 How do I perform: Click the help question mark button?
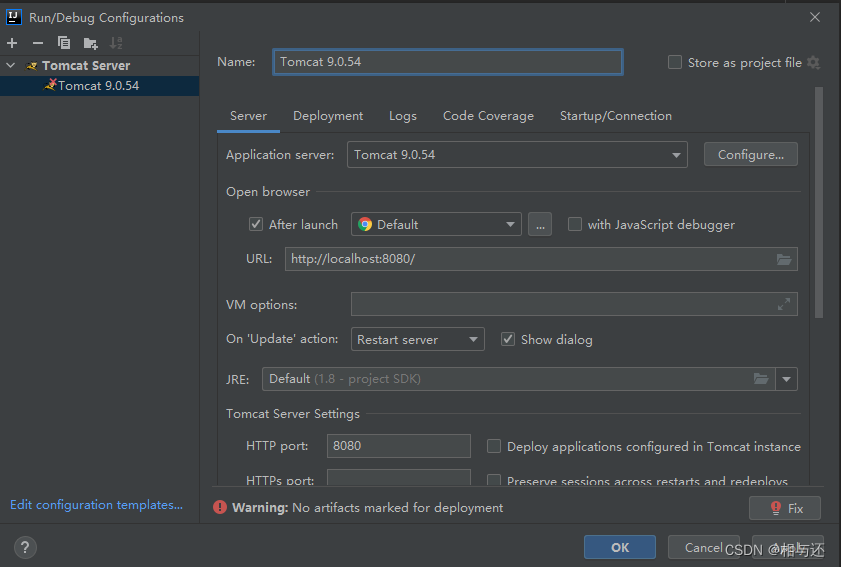pos(25,548)
